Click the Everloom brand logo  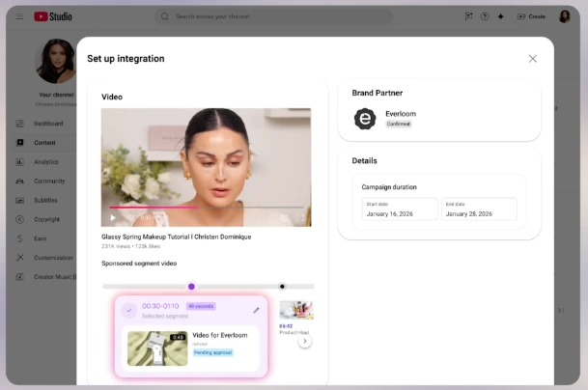pos(365,119)
